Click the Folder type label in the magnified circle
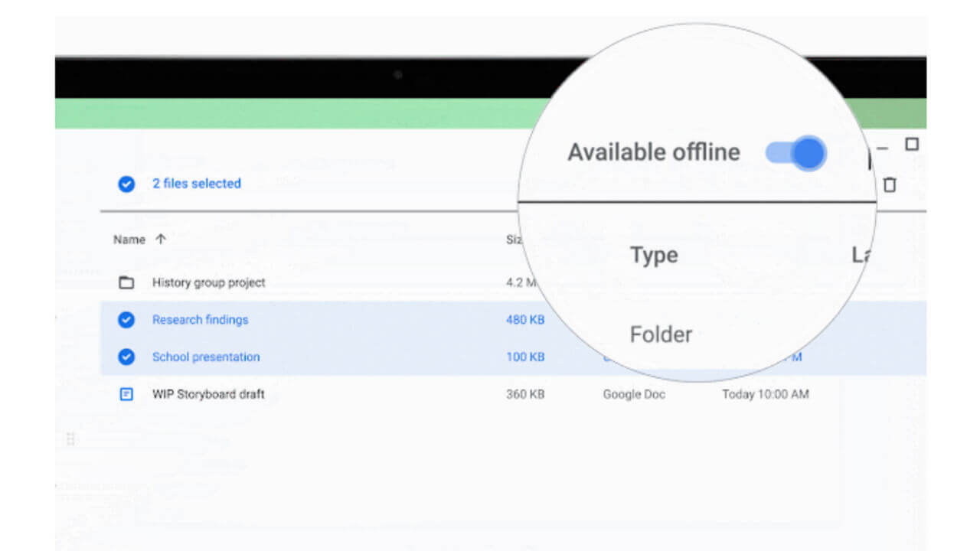 (661, 334)
